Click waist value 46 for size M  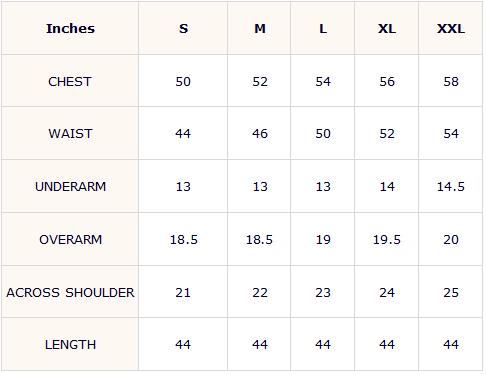click(260, 134)
